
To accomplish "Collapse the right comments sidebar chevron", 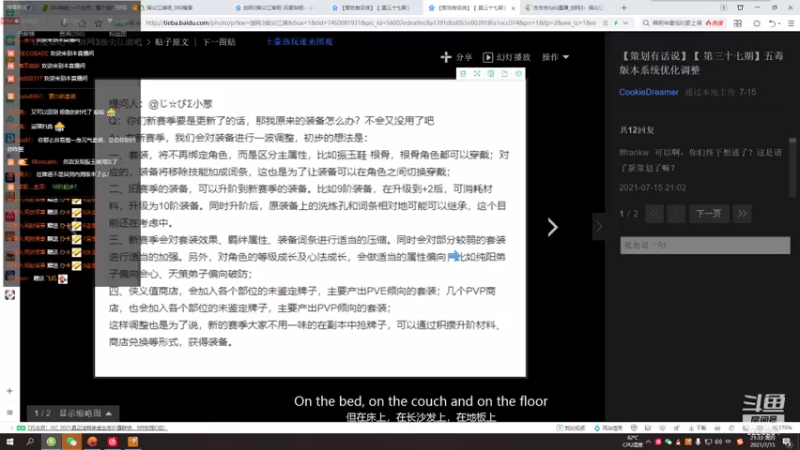I will 599,227.
